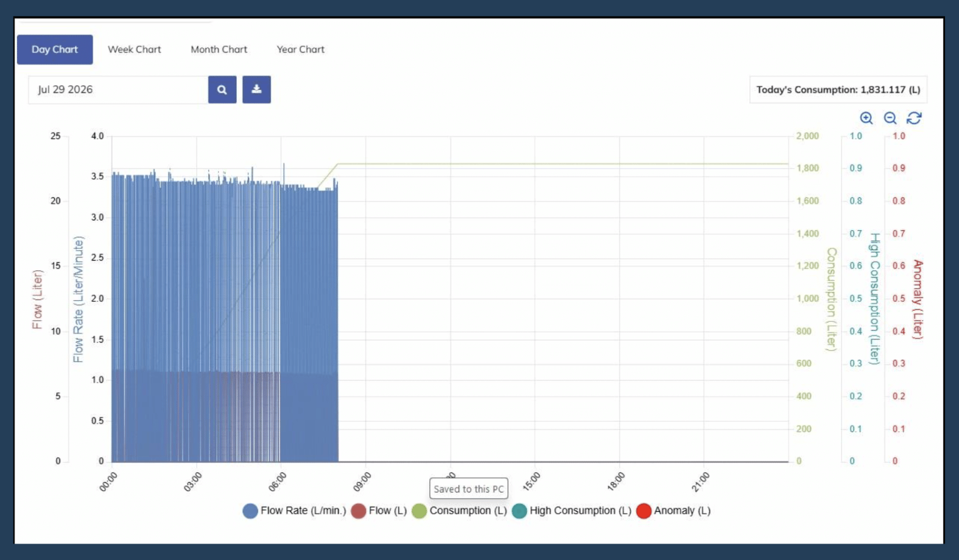
Task: Toggle Flow (L) legend series
Action: 379,511
